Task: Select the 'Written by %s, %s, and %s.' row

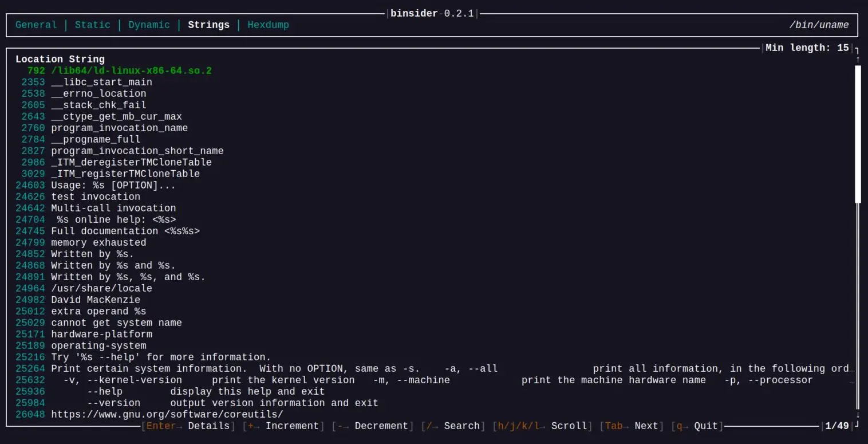Action: tap(433, 277)
